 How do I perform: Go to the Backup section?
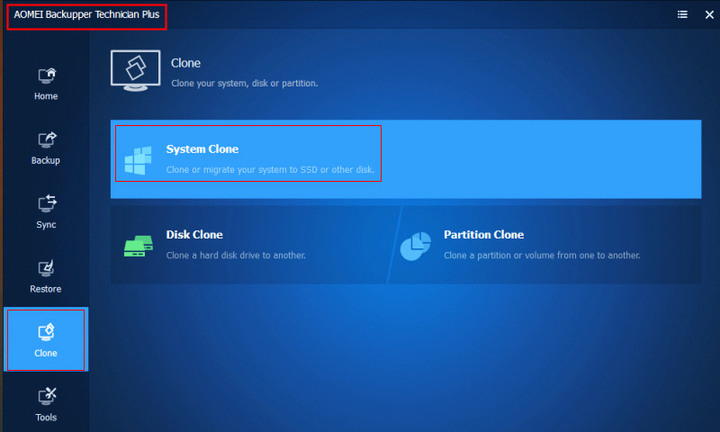pos(46,148)
